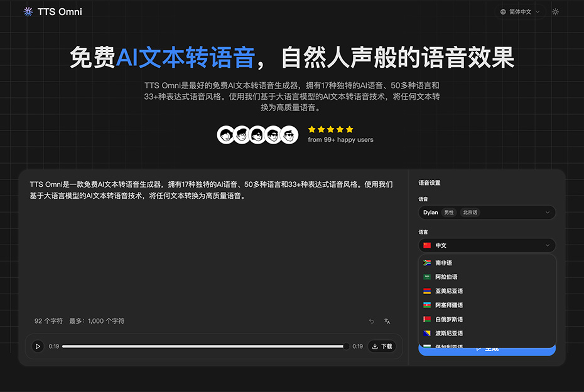Click the first user avatar
Image resolution: width=584 pixels, height=392 pixels.
click(x=225, y=135)
